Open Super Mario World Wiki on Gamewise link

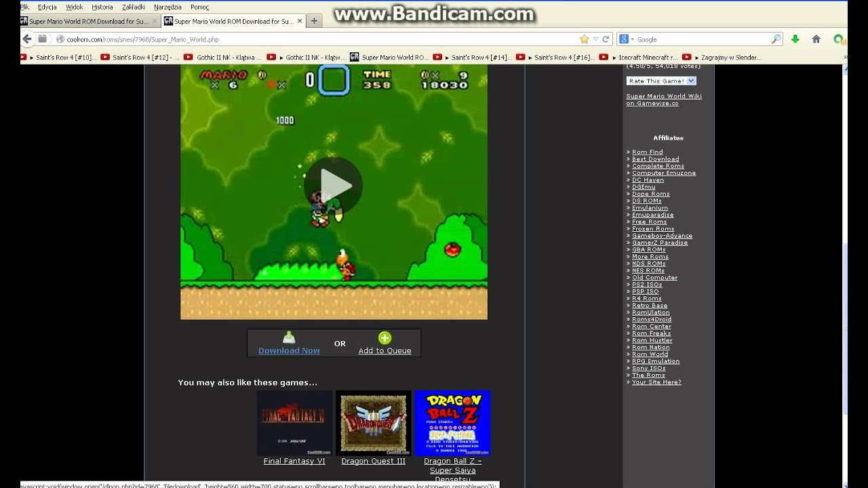[664, 100]
